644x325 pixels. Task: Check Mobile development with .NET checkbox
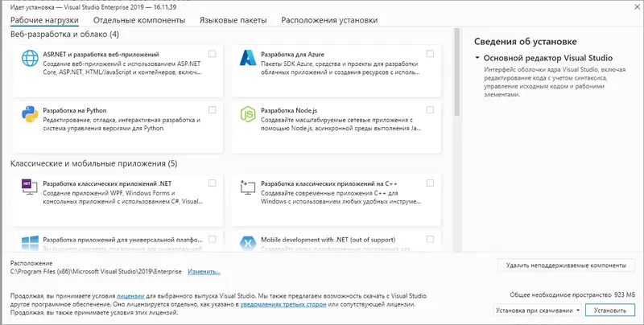click(x=430, y=239)
